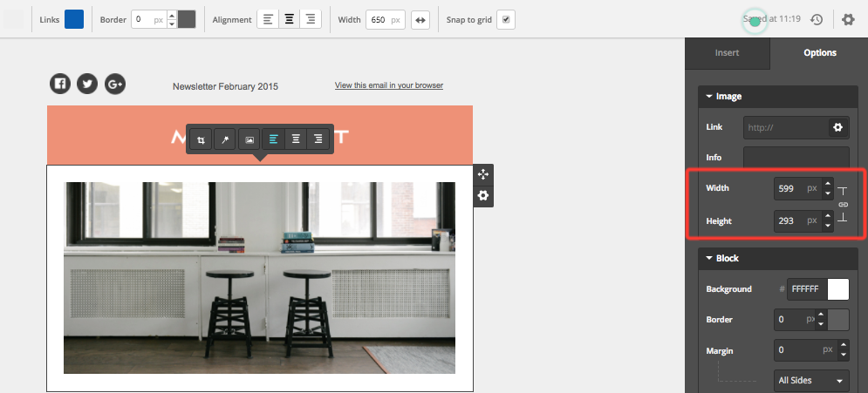Viewport: 868px width, 393px height.
Task: Open the blue Links color swatch
Action: pos(74,20)
